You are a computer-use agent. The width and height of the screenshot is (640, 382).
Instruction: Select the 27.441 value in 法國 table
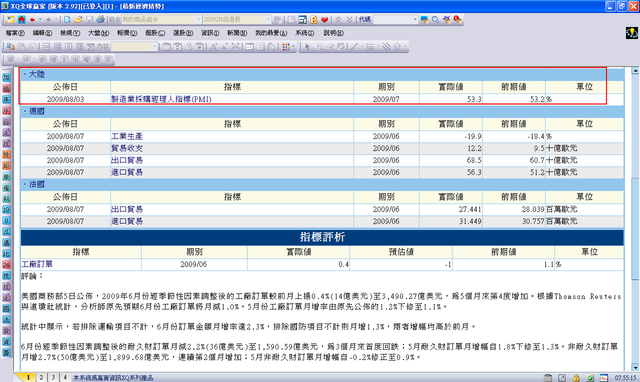coord(451,209)
